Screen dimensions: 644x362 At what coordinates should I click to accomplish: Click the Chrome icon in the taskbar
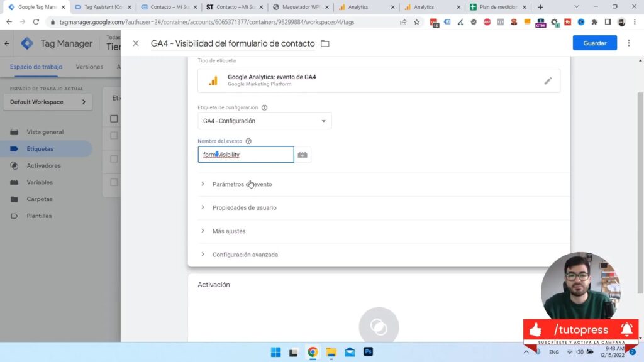point(313,352)
